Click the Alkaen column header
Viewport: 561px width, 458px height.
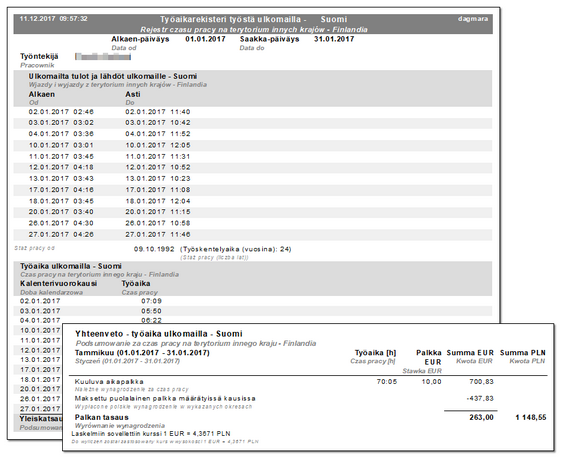click(x=42, y=94)
